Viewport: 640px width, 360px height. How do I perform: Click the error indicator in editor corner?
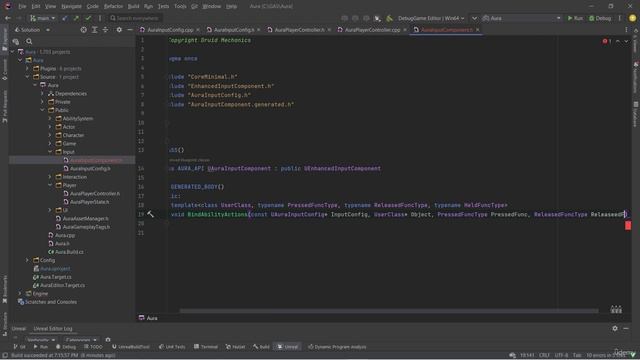607,41
